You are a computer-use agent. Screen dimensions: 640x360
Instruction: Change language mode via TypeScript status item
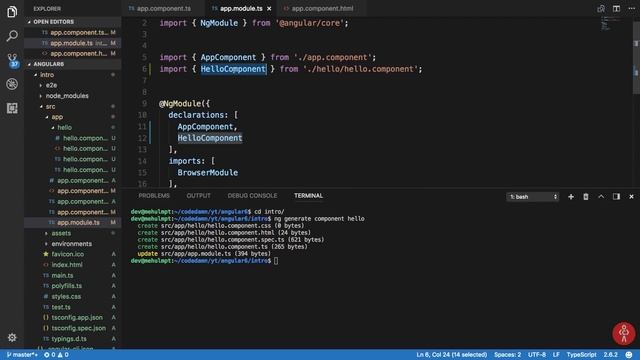[581, 355]
